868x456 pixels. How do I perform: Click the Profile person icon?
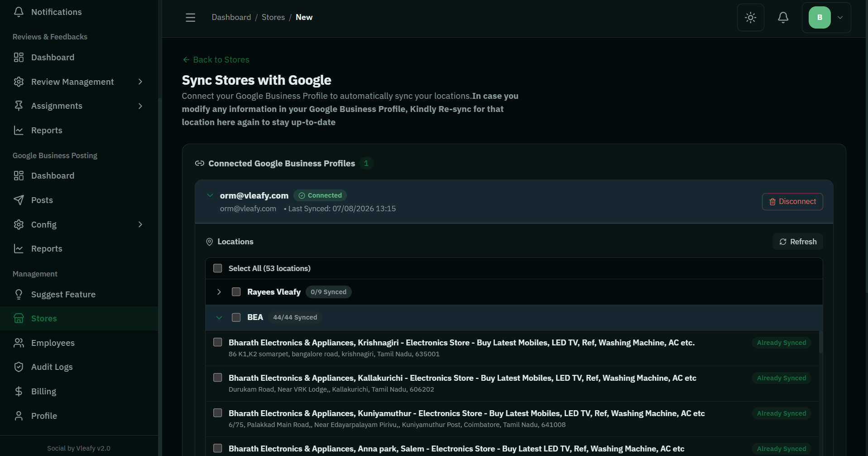coord(19,416)
